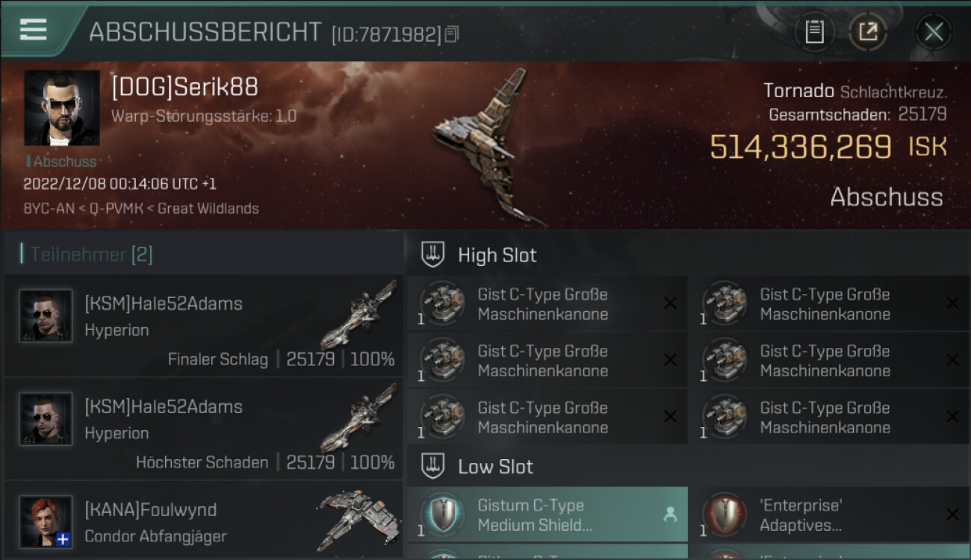Screen dimensions: 971x560
Task: Click the X on 'Enterprise' Adaptives module
Action: coord(952,514)
